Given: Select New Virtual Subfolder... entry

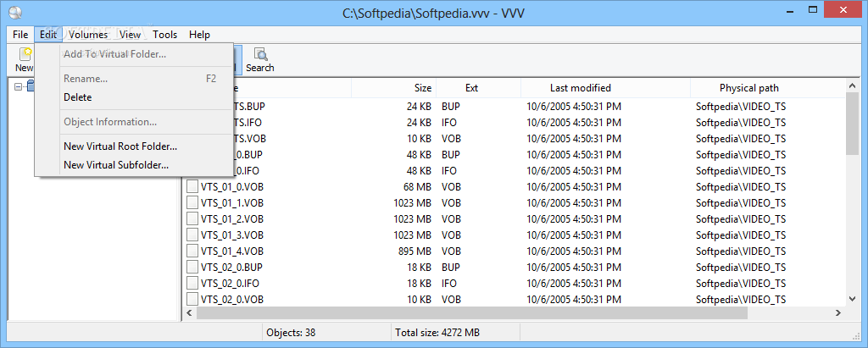Looking at the screenshot, I should 134,165.
